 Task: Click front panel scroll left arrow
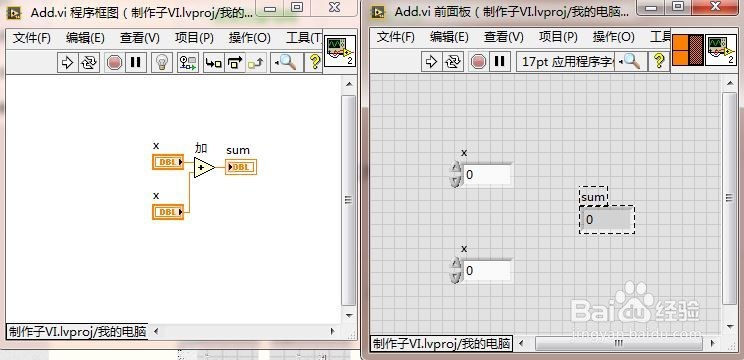click(521, 343)
